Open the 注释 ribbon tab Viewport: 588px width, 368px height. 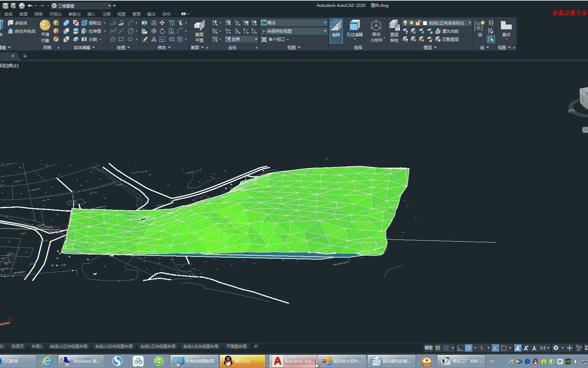point(107,14)
